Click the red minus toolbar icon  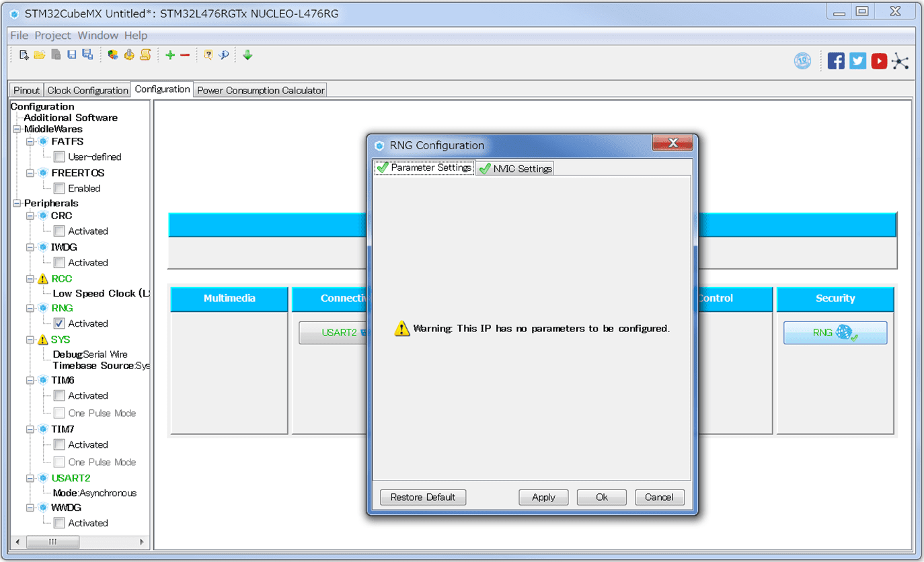185,55
